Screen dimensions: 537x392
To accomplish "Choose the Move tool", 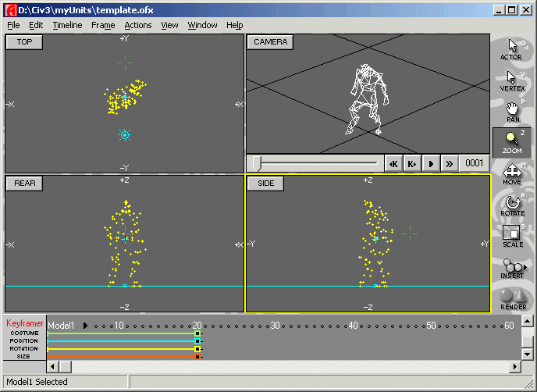I will [x=512, y=174].
